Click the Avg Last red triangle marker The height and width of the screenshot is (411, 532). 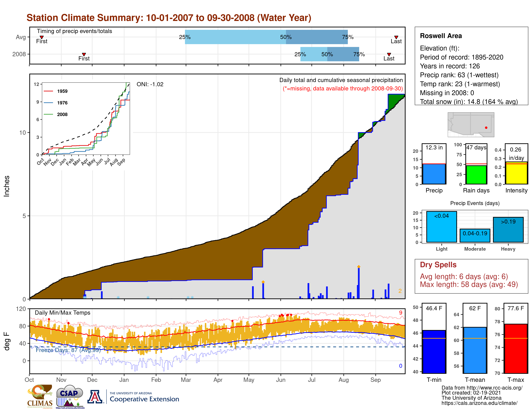tap(396, 37)
